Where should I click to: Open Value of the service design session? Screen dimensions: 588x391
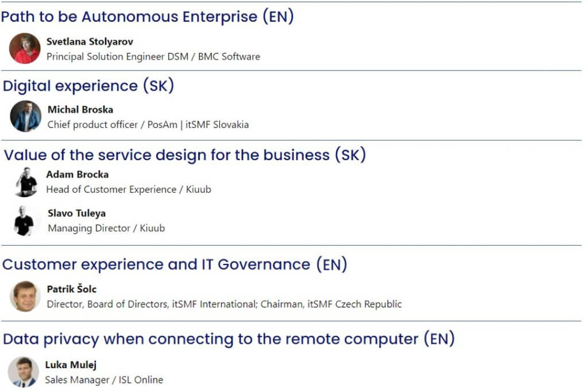pos(185,155)
